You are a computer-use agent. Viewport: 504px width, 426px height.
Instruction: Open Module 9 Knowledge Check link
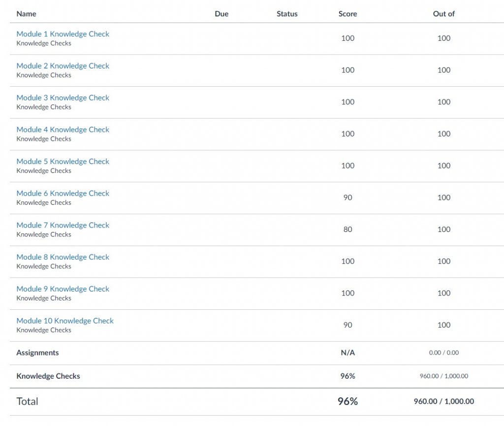63,289
